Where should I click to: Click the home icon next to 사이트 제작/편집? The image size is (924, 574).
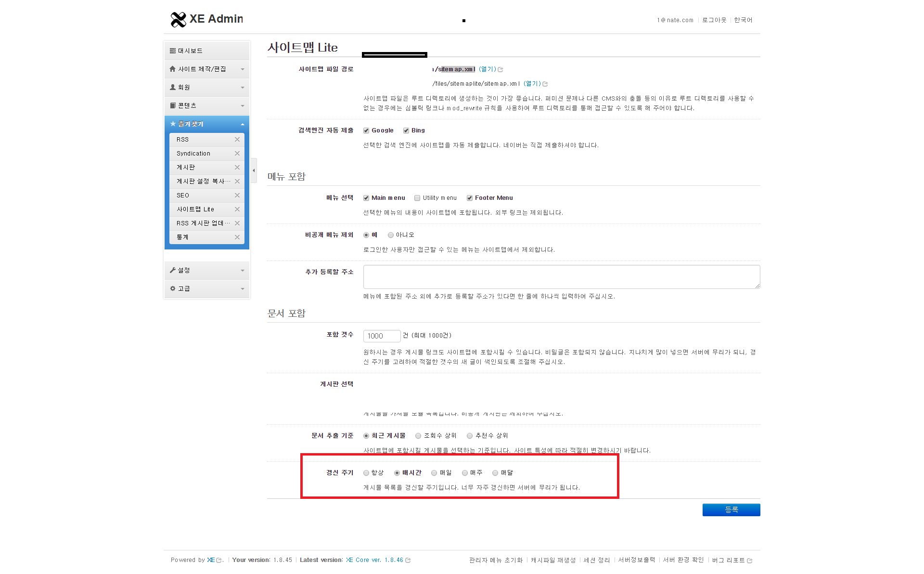[x=173, y=68]
